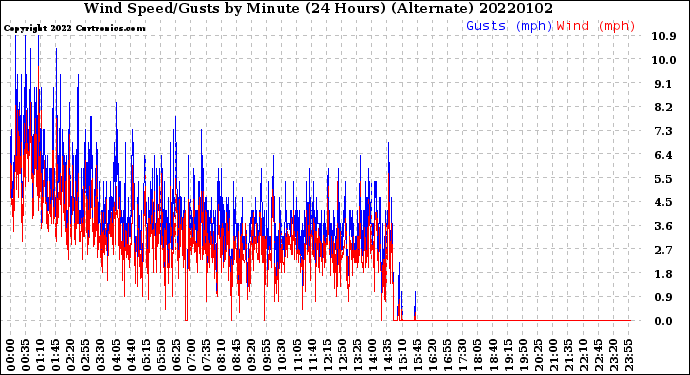The image size is (690, 375).
Task: Click x-axis time label 21:00
Action: tap(553, 355)
